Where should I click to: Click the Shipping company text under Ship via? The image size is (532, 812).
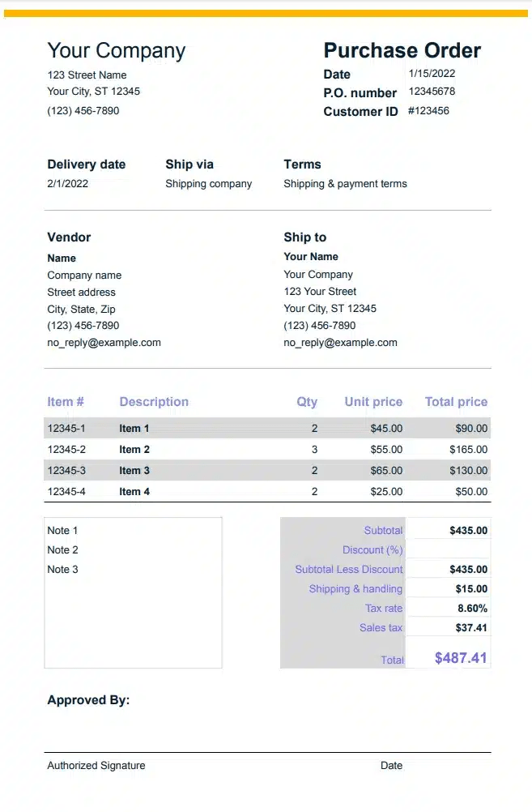pyautogui.click(x=208, y=184)
